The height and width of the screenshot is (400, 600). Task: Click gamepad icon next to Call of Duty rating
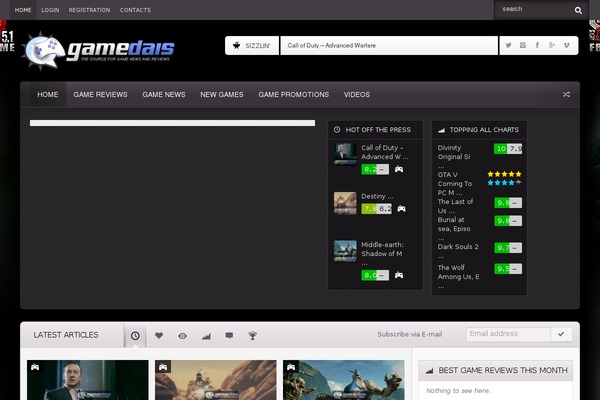point(399,169)
